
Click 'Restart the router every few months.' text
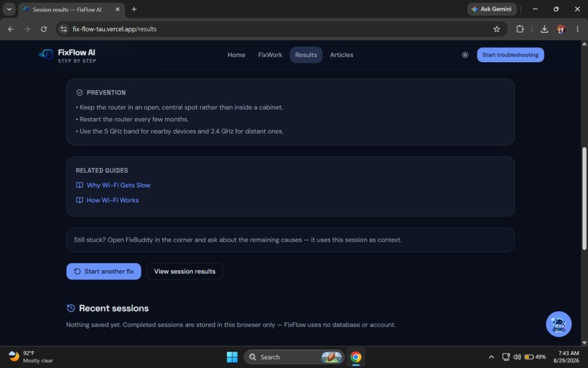[x=134, y=120]
